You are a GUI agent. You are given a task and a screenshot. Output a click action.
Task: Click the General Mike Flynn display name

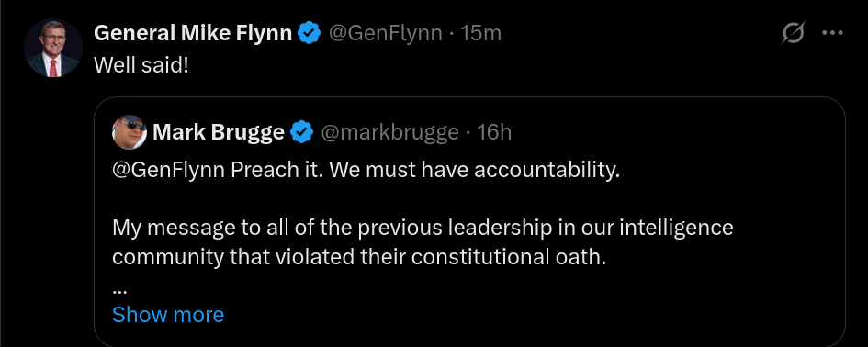tap(193, 33)
